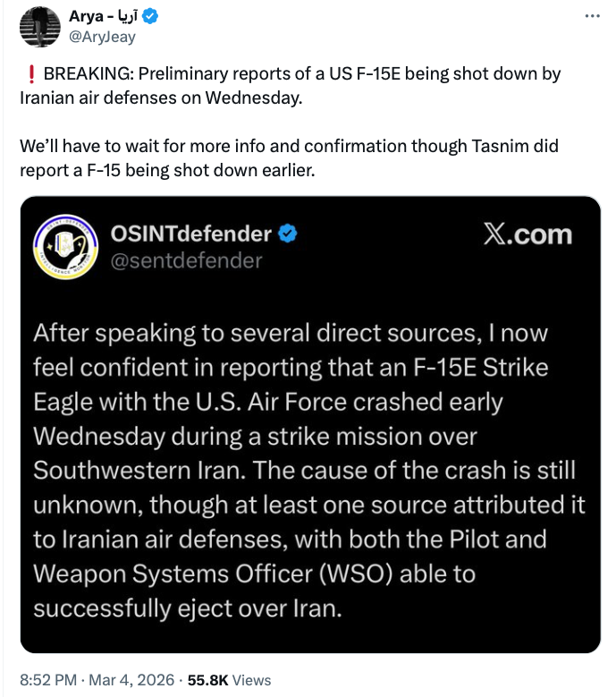Click the verified badge beside Arya's name
Screen dimensions: 616x697
(x=154, y=17)
